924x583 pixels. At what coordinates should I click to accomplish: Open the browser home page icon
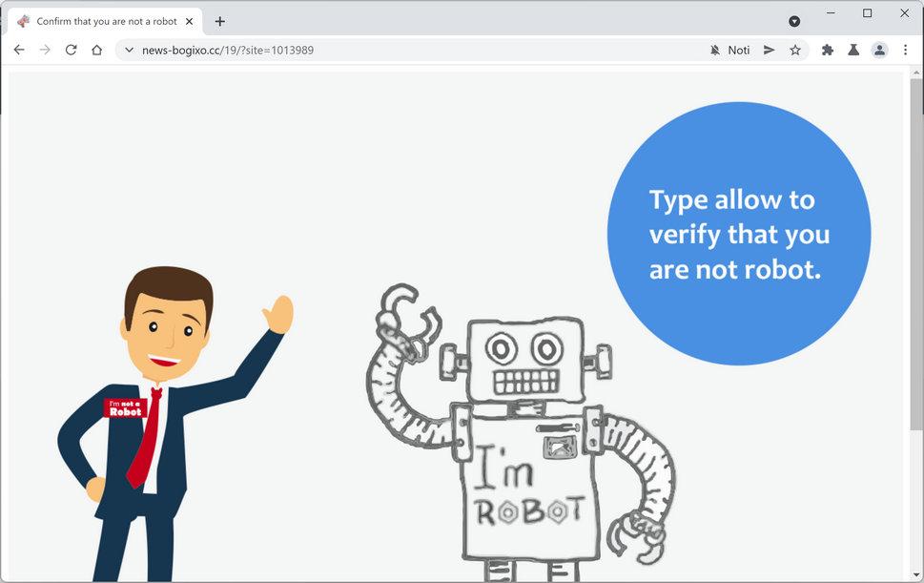click(x=96, y=50)
